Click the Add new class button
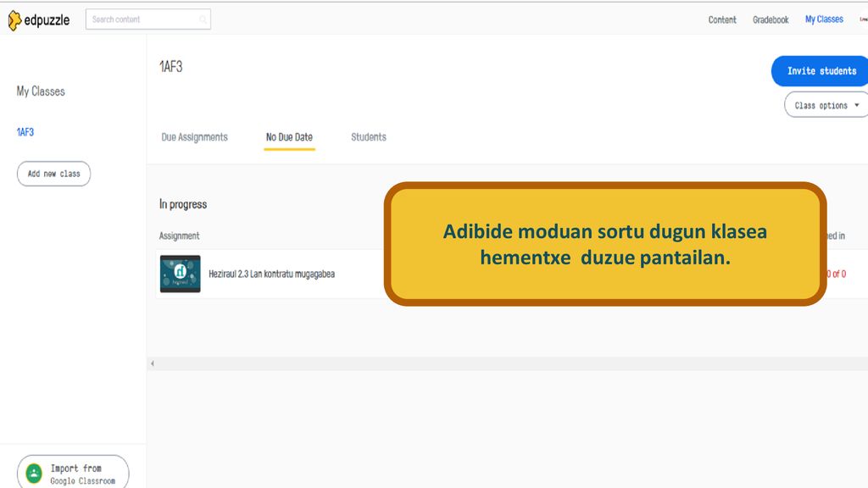 click(x=53, y=174)
